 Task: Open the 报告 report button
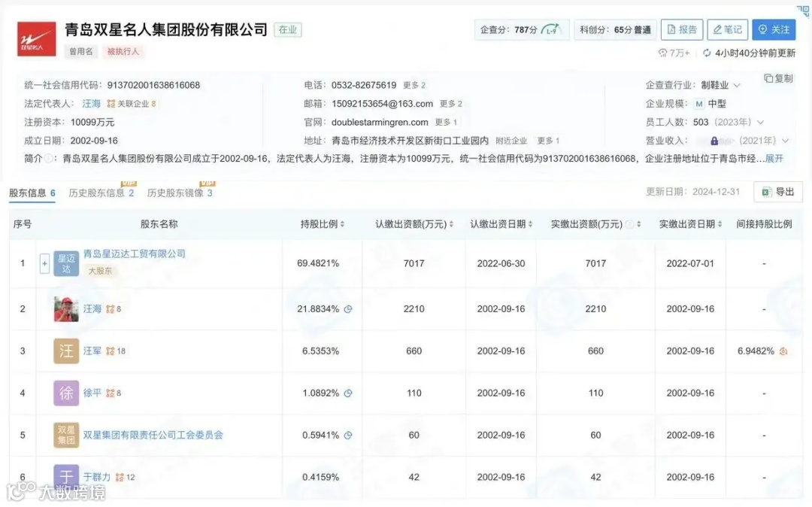[x=681, y=29]
